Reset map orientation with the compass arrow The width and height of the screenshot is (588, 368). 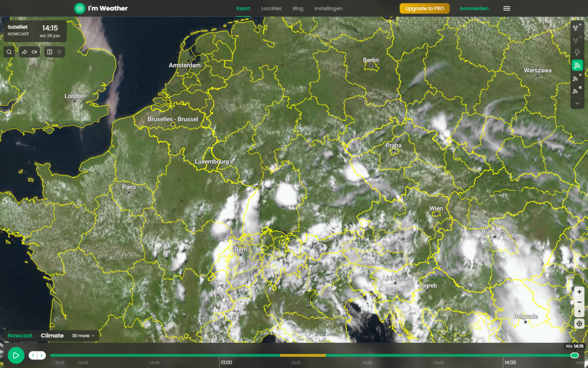(x=579, y=312)
